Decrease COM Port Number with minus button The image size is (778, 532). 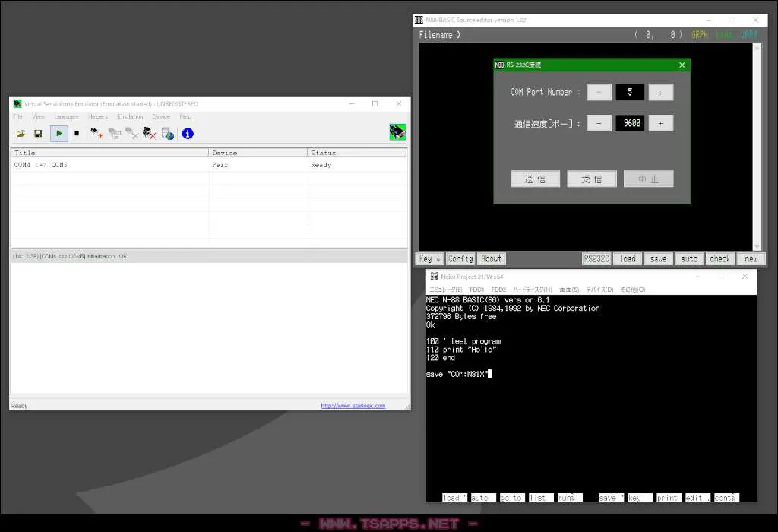pos(599,92)
